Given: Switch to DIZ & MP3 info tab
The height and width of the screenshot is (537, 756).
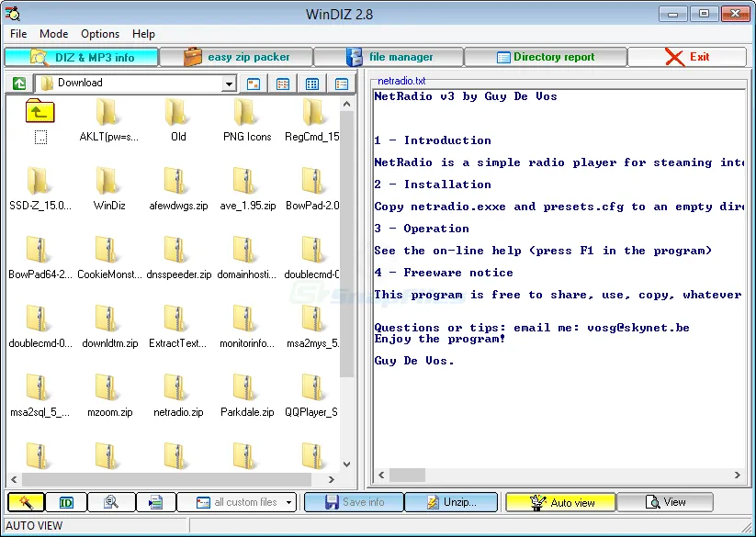Looking at the screenshot, I should (82, 57).
